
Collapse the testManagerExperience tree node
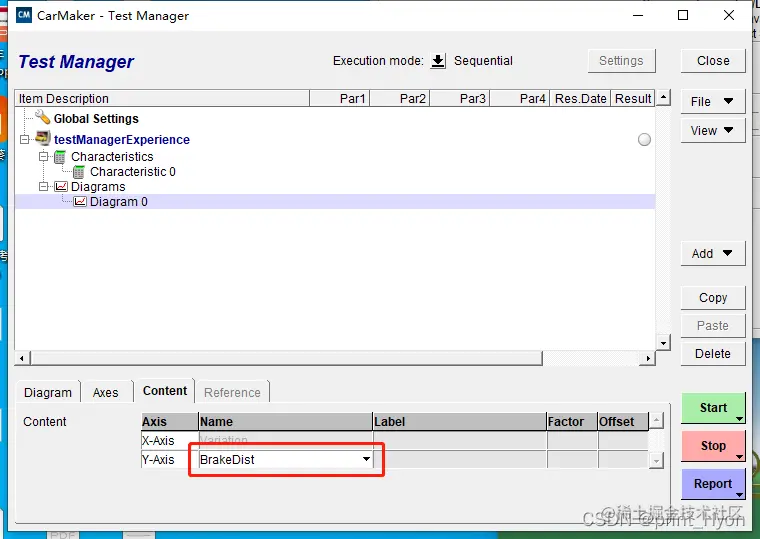[x=24, y=140]
